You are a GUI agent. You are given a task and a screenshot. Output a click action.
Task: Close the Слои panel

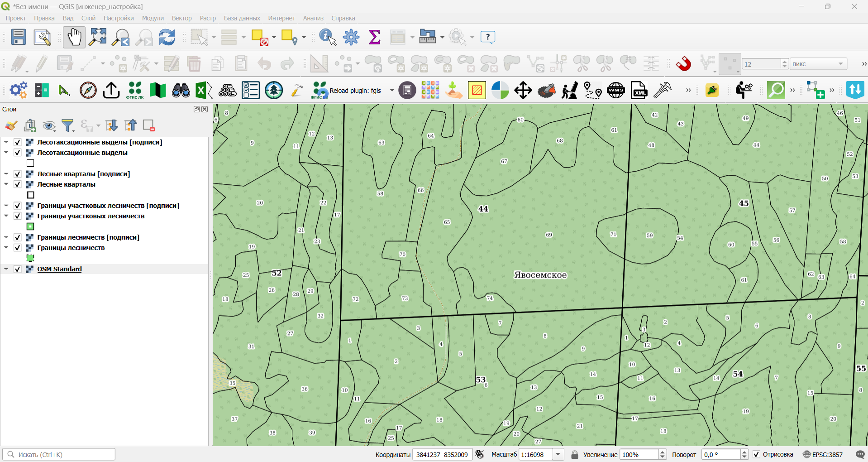point(205,109)
